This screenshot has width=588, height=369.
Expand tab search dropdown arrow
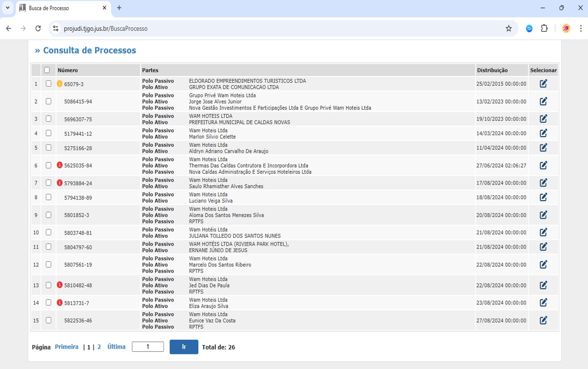pyautogui.click(x=7, y=8)
